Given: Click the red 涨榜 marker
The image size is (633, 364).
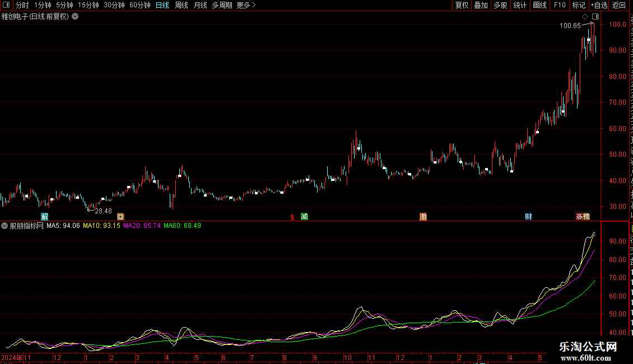Looking at the screenshot, I should [583, 217].
